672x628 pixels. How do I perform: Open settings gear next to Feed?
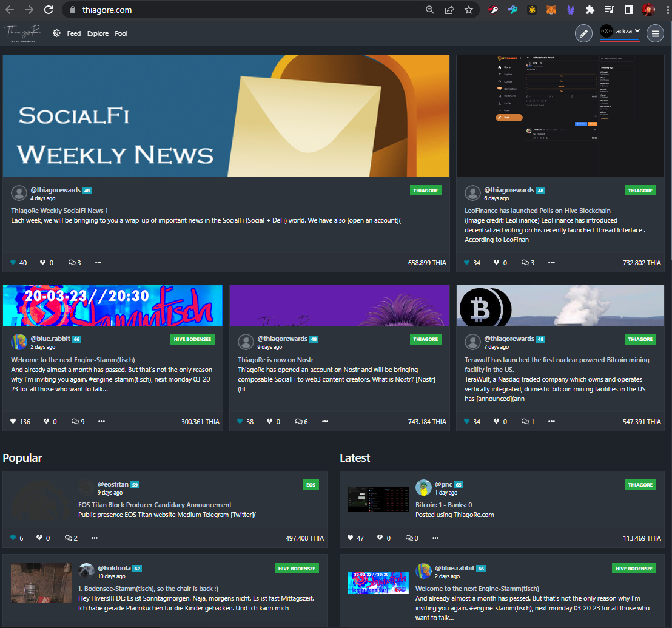point(56,33)
